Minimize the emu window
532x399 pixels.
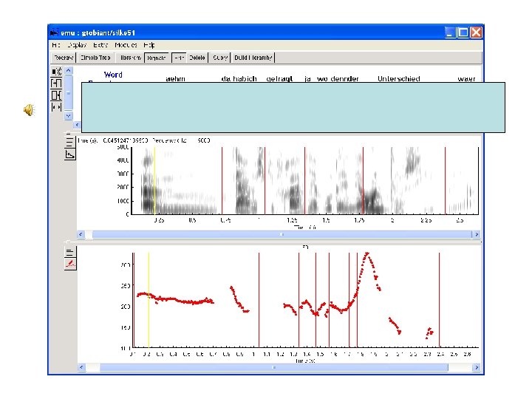point(450,33)
